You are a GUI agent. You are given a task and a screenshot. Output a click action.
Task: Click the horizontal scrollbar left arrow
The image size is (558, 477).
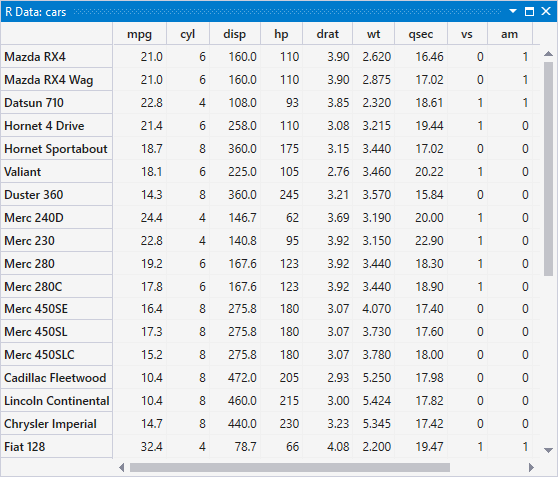[122, 467]
